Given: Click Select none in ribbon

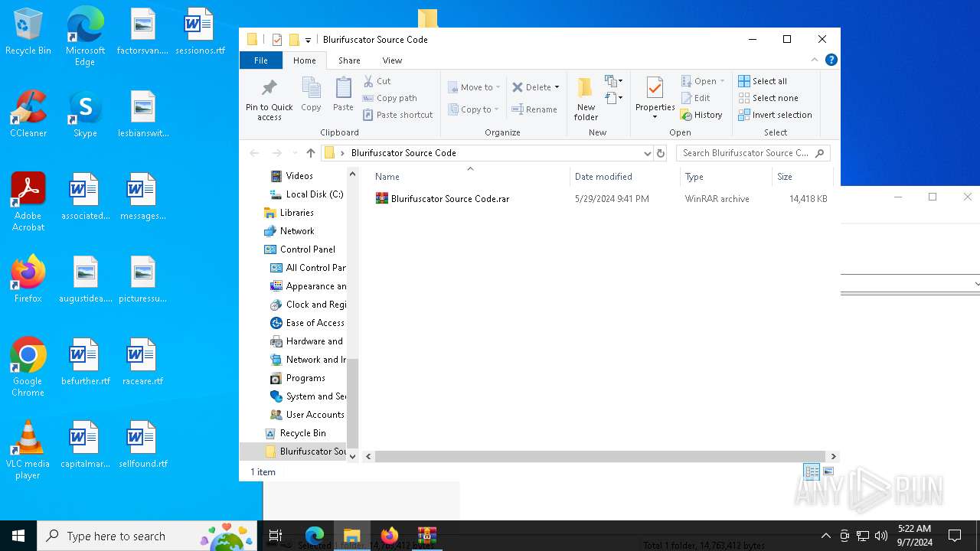Looking at the screenshot, I should pyautogui.click(x=768, y=98).
